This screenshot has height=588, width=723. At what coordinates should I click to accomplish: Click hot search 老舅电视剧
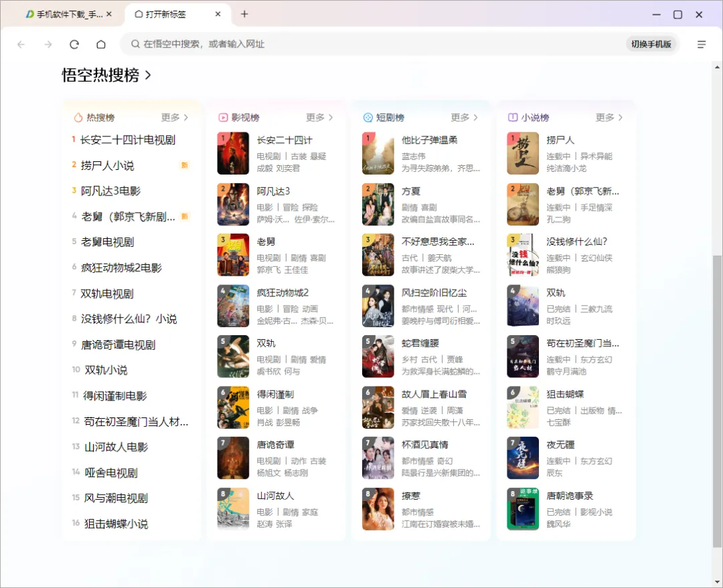pyautogui.click(x=107, y=242)
